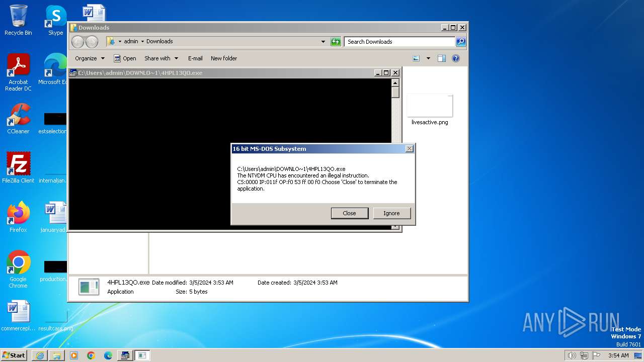Image resolution: width=644 pixels, height=362 pixels.
Task: Click the Show desktop button
Action: [x=638, y=355]
